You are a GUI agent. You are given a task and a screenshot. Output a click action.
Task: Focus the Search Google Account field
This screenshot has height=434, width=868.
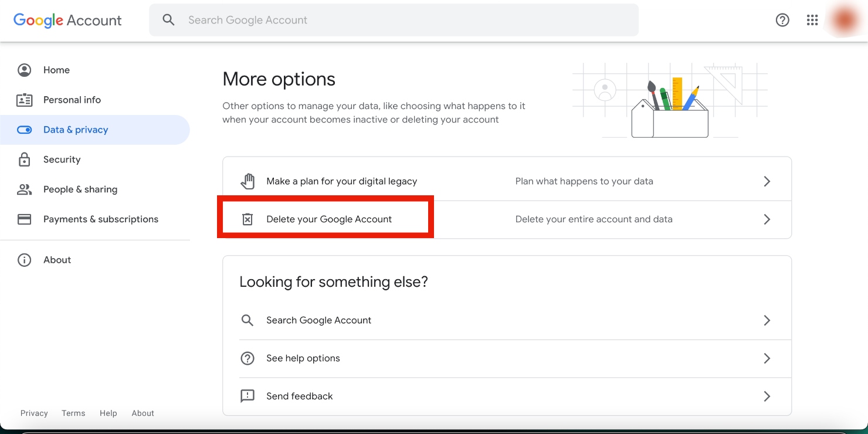pos(394,20)
